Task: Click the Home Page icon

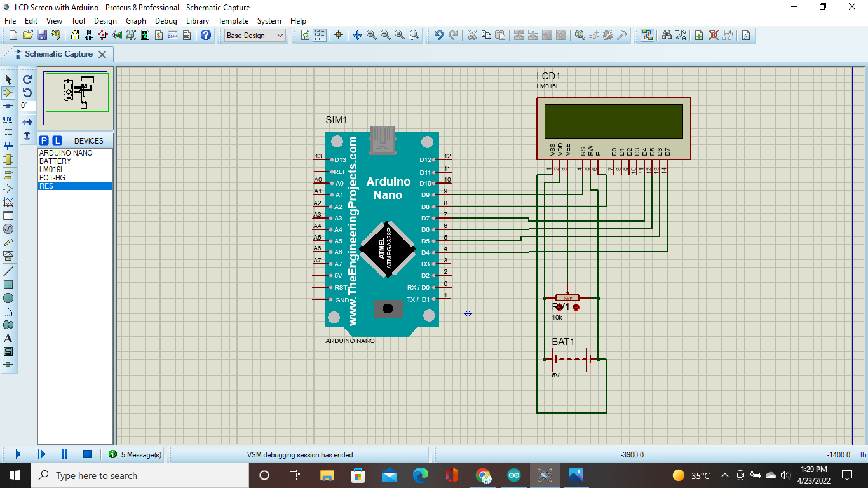Action: pos(75,36)
